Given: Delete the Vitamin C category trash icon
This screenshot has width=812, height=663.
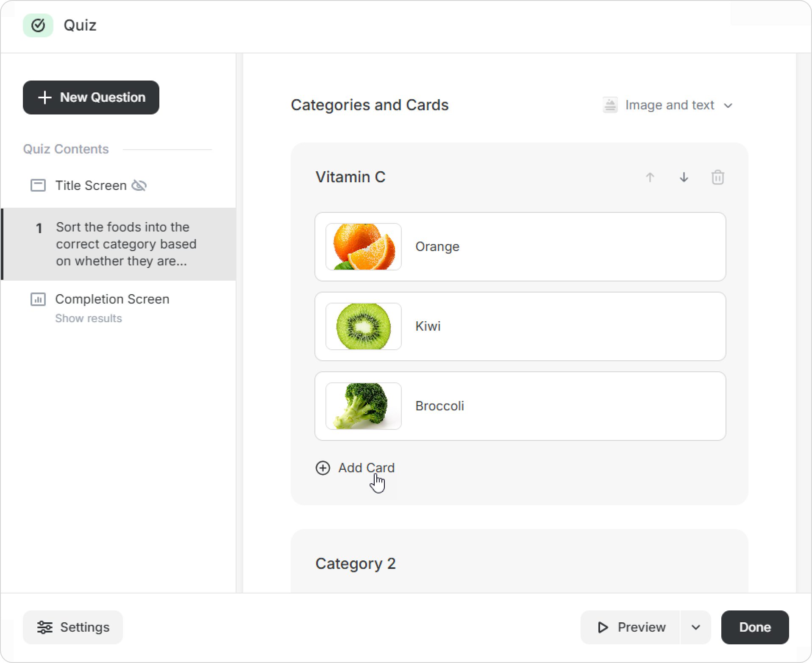Looking at the screenshot, I should click(718, 177).
